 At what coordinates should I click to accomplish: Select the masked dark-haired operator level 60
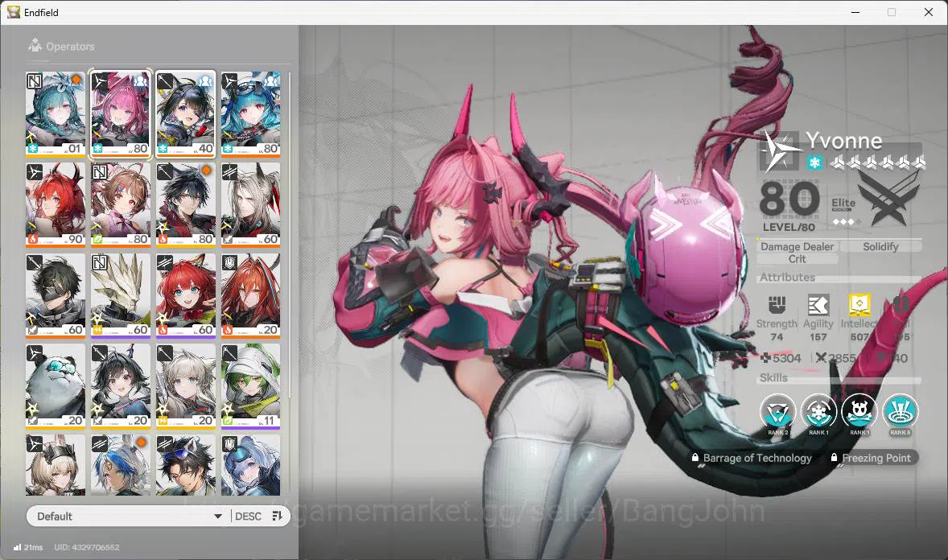click(56, 296)
